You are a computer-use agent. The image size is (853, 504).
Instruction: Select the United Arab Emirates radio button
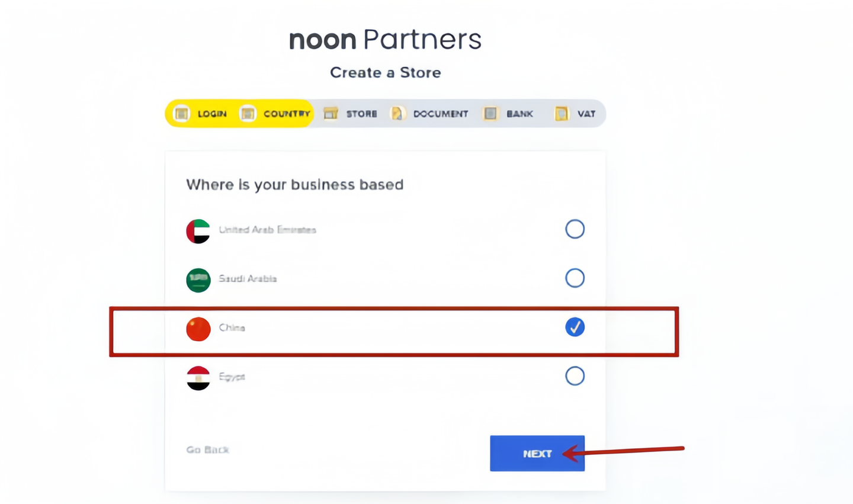click(575, 229)
